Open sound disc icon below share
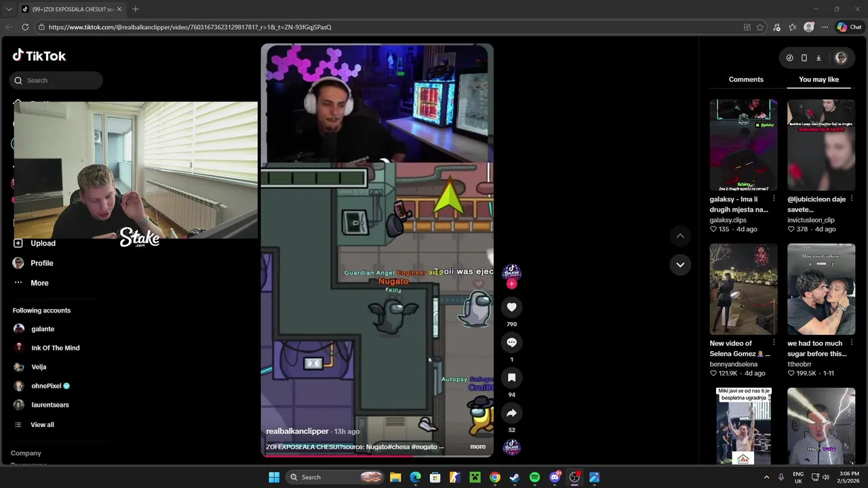This screenshot has height=488, width=868. 512,447
